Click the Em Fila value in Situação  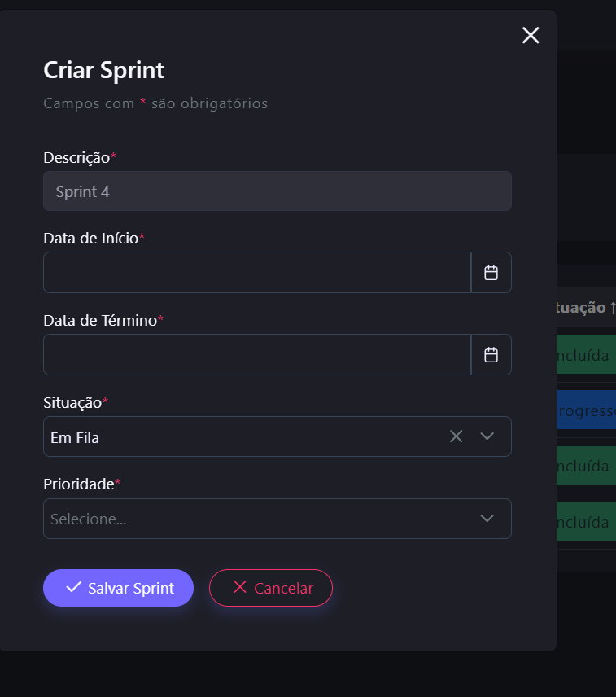[75, 437]
